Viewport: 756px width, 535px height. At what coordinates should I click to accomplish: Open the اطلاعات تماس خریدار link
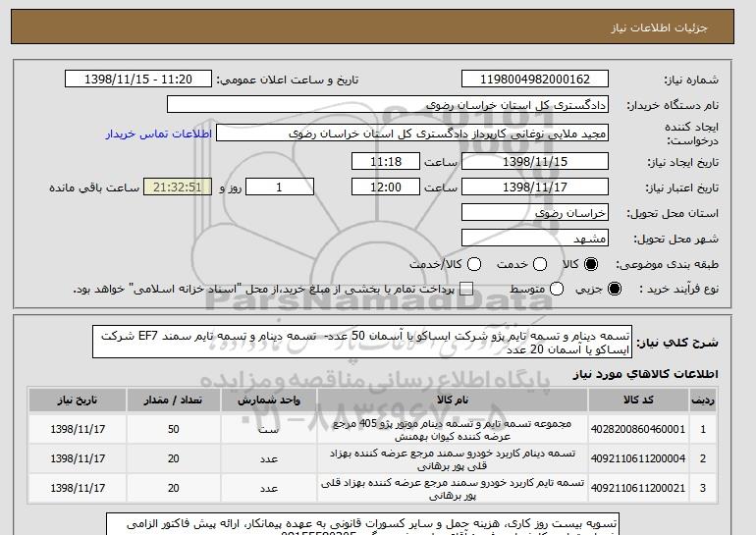159,134
